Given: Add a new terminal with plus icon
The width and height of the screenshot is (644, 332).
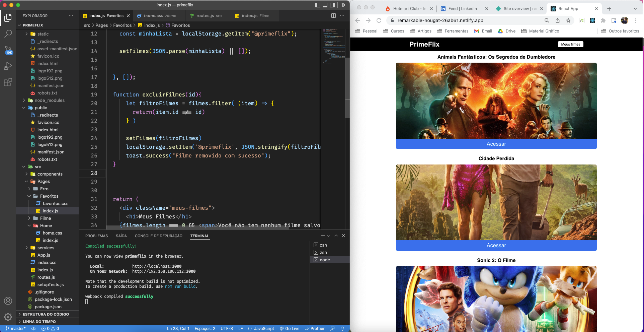Looking at the screenshot, I should tap(323, 236).
